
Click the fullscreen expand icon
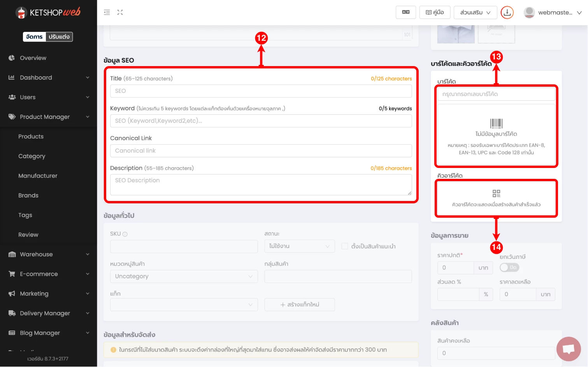pos(120,12)
